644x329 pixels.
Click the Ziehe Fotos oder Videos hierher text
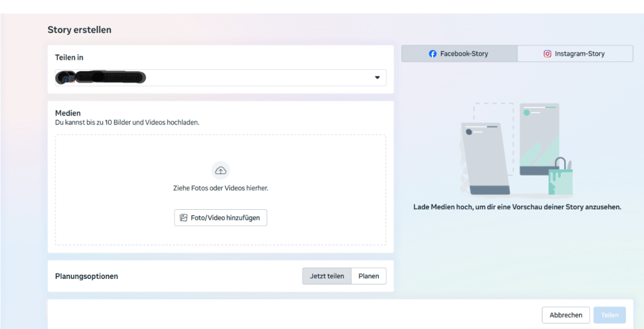click(x=221, y=188)
